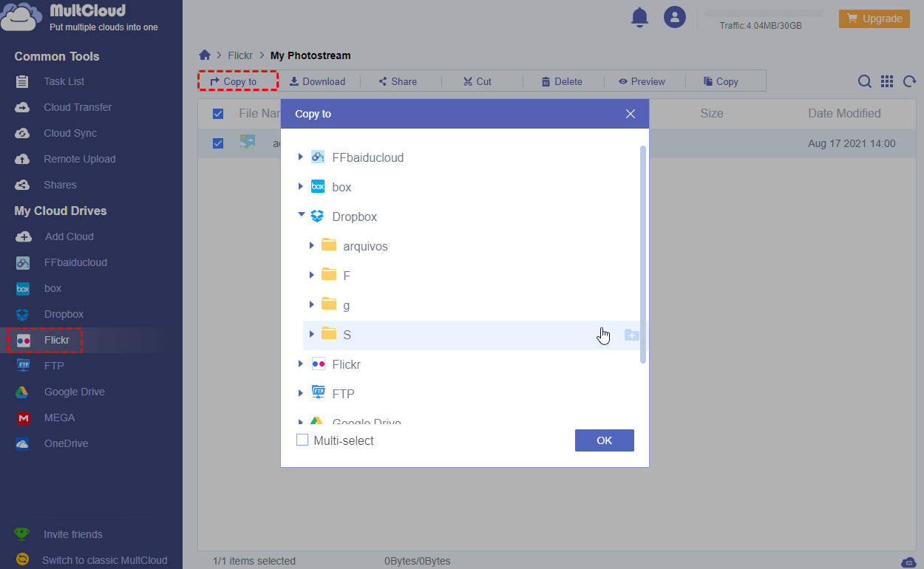Open Cloud Sync in the sidebar

(70, 133)
